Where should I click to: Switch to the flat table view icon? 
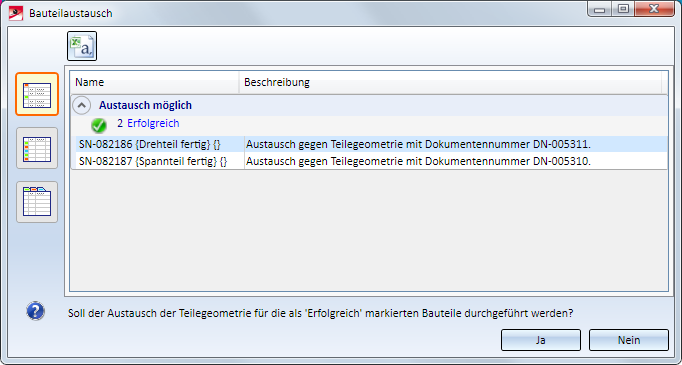click(37, 148)
